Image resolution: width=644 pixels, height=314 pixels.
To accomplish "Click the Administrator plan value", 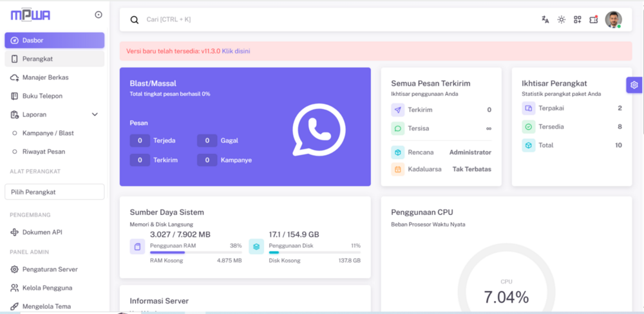I will tap(470, 152).
